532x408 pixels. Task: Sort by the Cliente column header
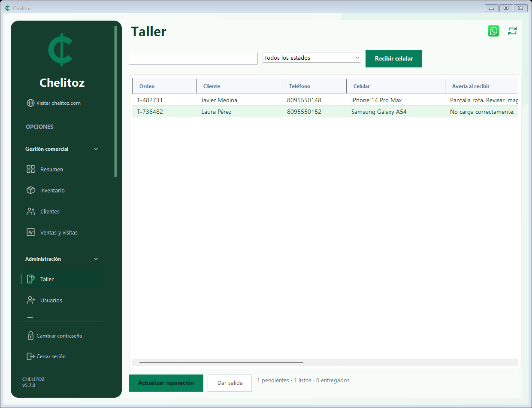[239, 86]
